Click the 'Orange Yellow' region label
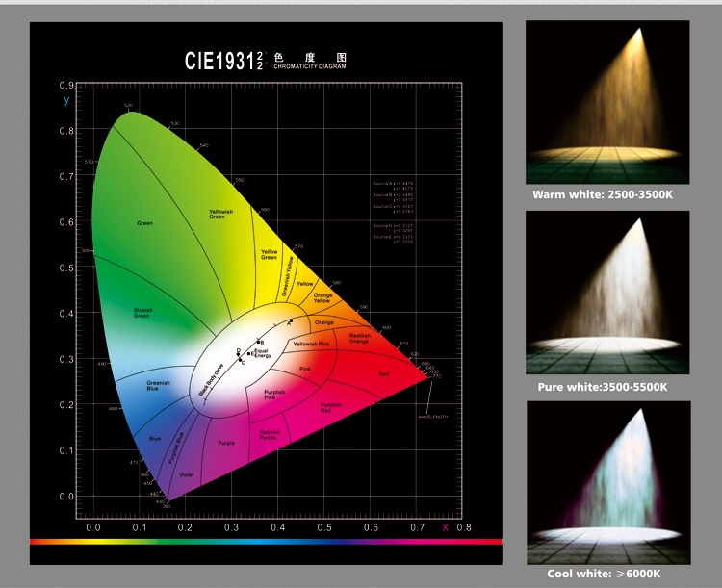Image resolution: width=722 pixels, height=588 pixels. point(322,298)
